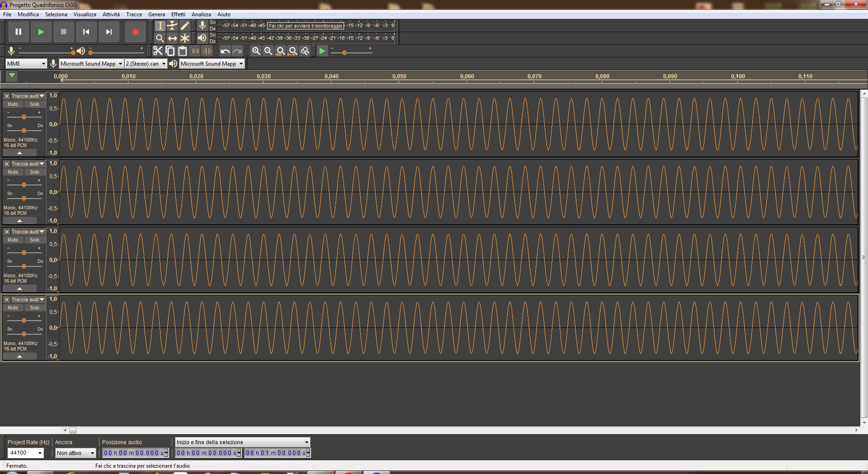Solo the third audio track

tap(34, 240)
